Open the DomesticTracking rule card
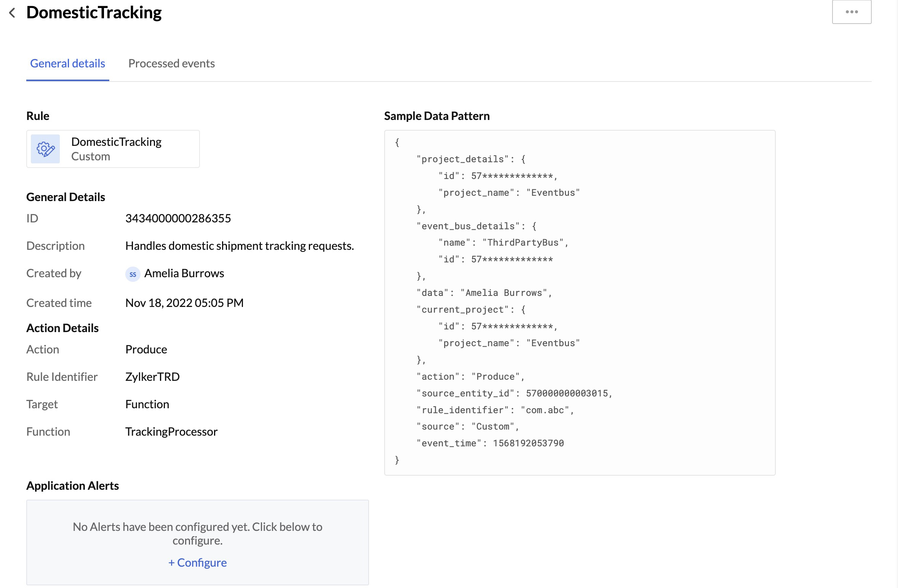The height and width of the screenshot is (588, 898). [x=113, y=149]
